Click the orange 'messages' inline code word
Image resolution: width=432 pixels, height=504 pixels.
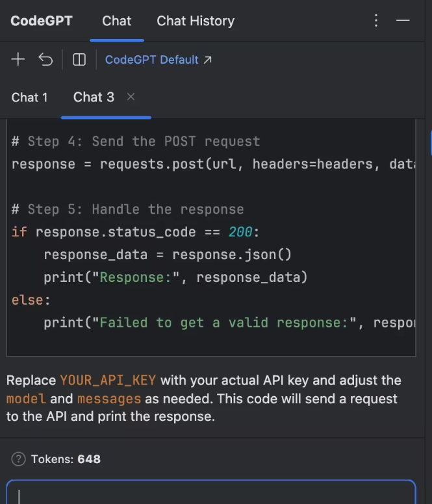(109, 398)
